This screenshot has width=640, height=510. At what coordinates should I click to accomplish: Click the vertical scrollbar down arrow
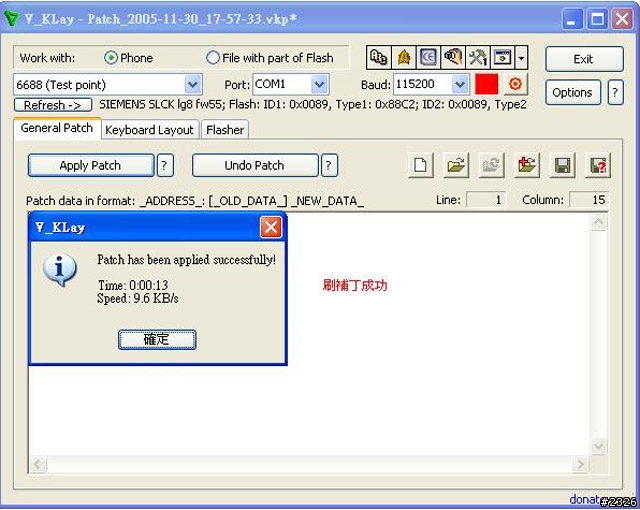click(598, 446)
